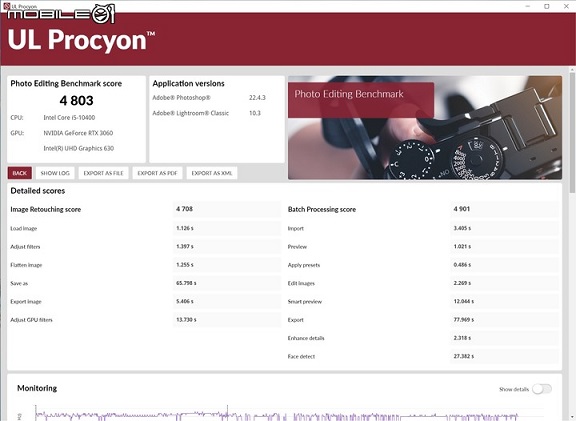This screenshot has height=421, width=576.
Task: Click the Face detect time value
Action: (464, 356)
